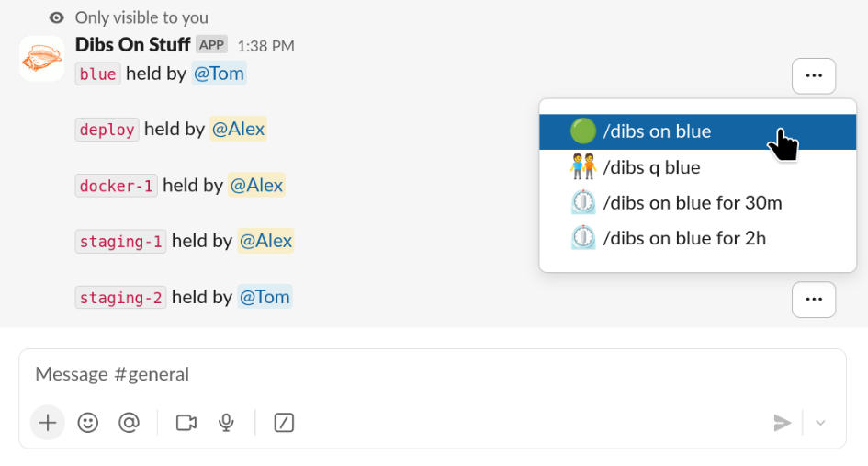Open slash command shortcuts icon
The height and width of the screenshot is (466, 868).
[x=284, y=423]
